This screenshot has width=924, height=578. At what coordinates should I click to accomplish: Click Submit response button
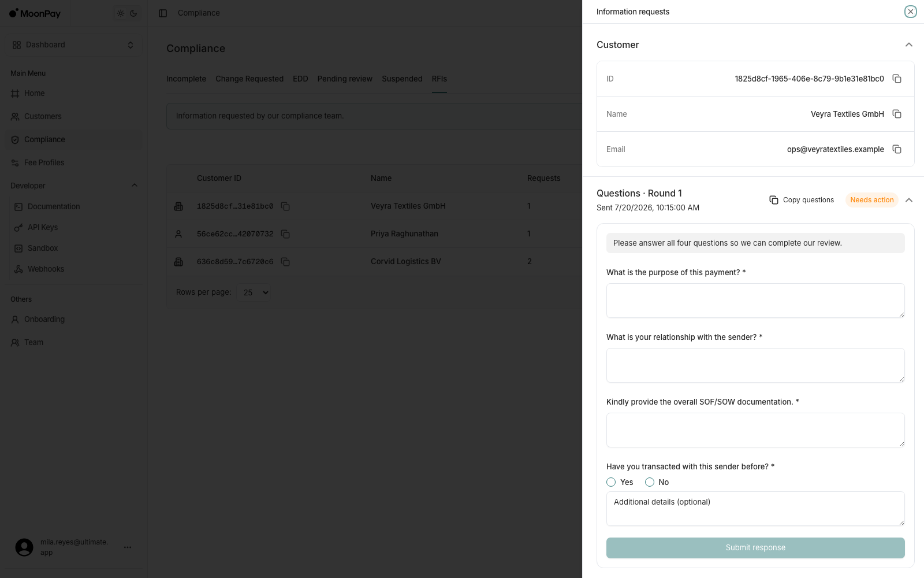(x=755, y=548)
